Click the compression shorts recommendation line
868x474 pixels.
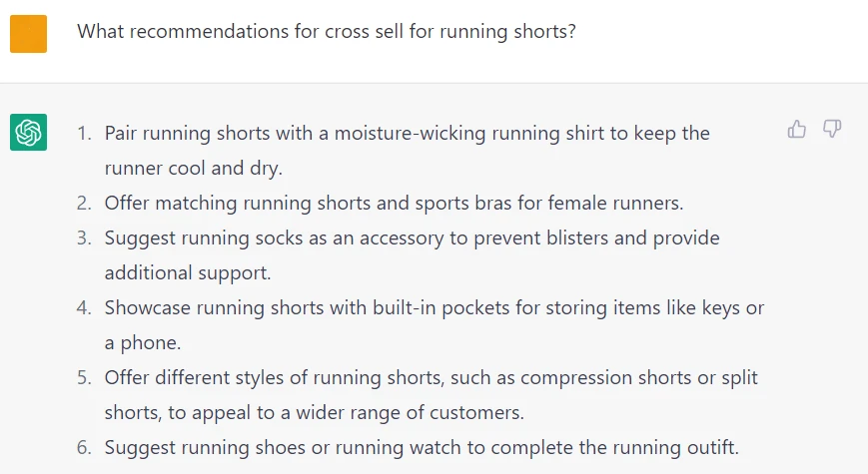pos(431,377)
